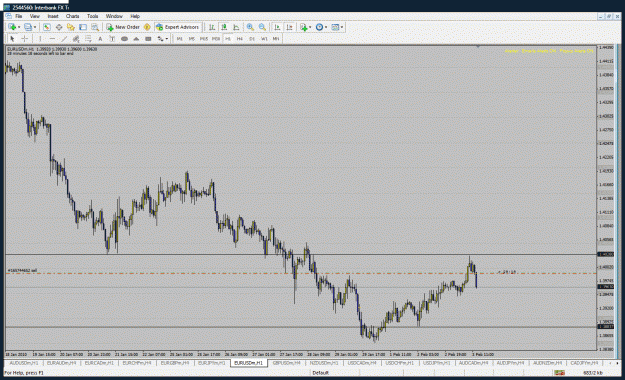
Task: Open the Strategy Tester icon
Action: pyautogui.click(x=95, y=27)
